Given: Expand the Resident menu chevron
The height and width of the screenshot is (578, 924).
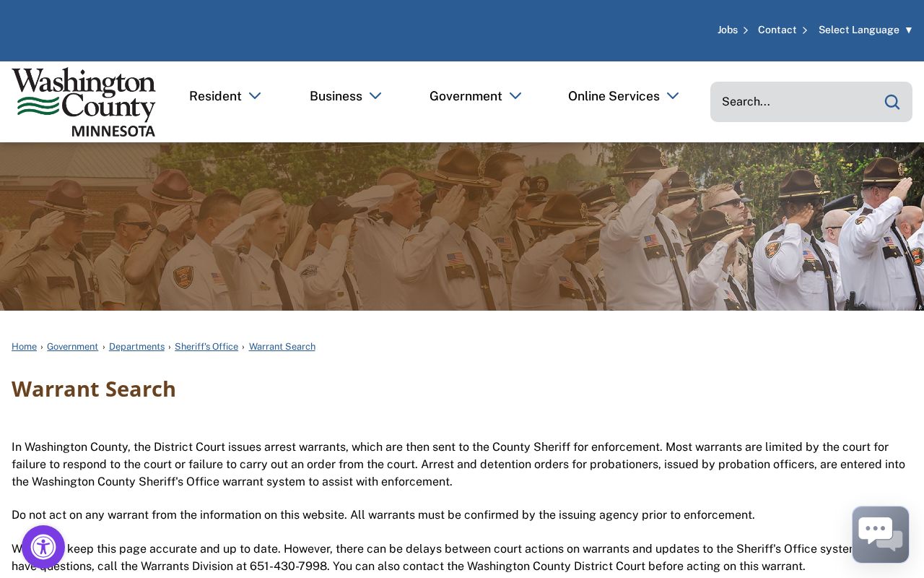Looking at the screenshot, I should tap(255, 96).
